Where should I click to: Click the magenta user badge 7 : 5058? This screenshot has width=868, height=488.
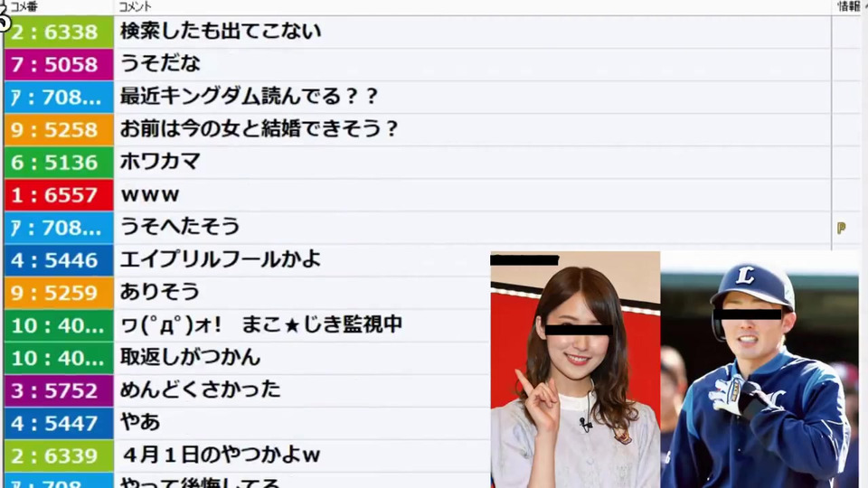[x=58, y=64]
